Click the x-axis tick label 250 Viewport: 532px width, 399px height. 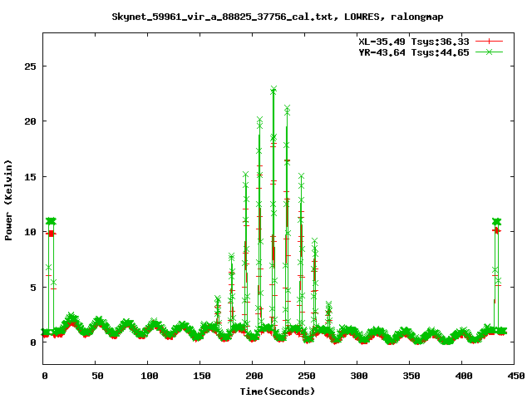coord(307,376)
